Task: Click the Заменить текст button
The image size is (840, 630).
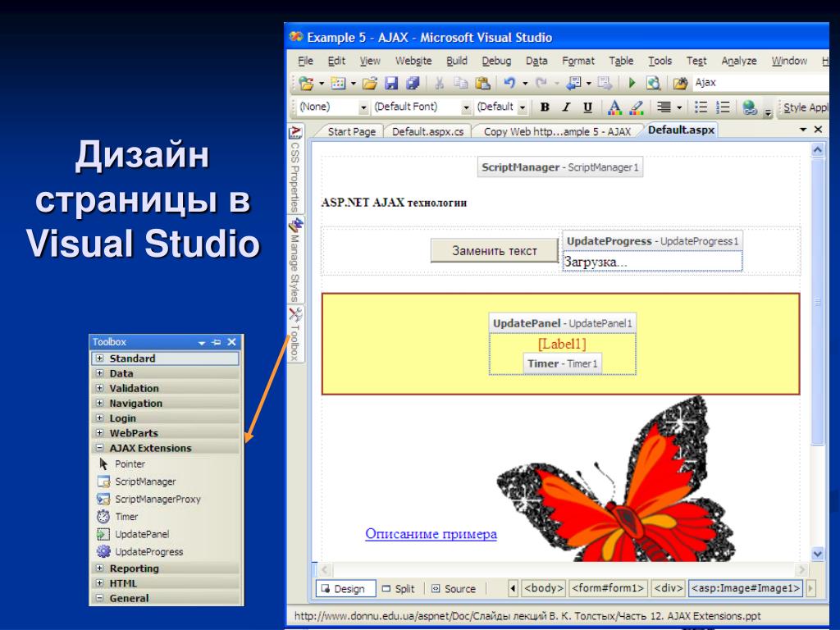Action: [x=495, y=251]
